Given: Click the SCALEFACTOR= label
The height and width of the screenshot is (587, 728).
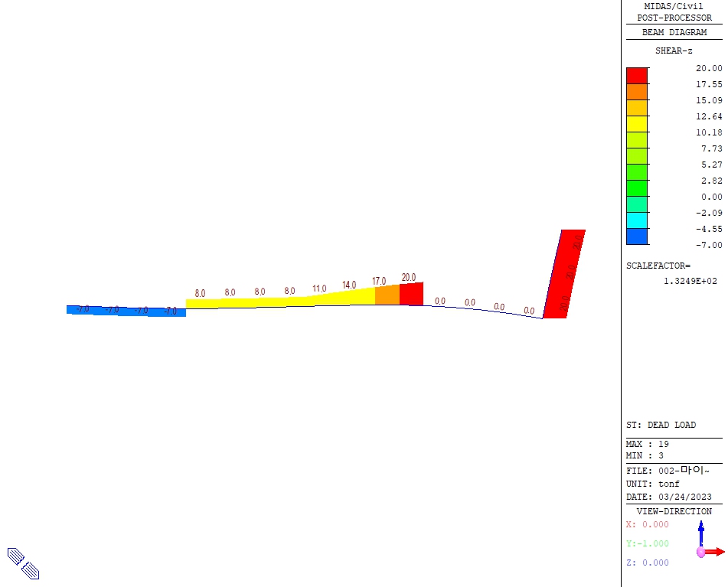Looking at the screenshot, I should pyautogui.click(x=658, y=266).
